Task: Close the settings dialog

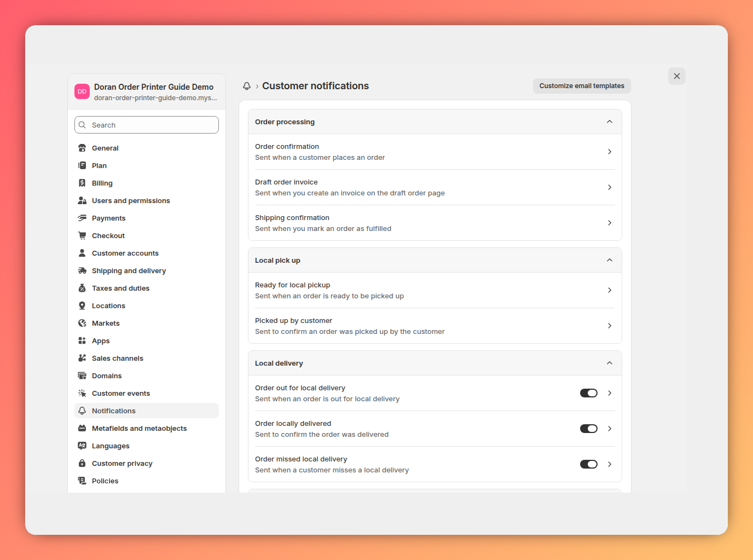Action: tap(677, 76)
